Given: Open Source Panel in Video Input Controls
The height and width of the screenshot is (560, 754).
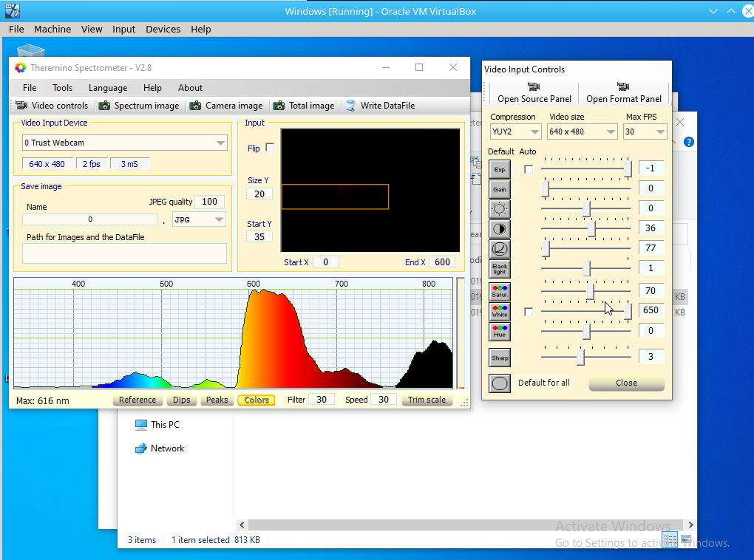Looking at the screenshot, I should (534, 93).
